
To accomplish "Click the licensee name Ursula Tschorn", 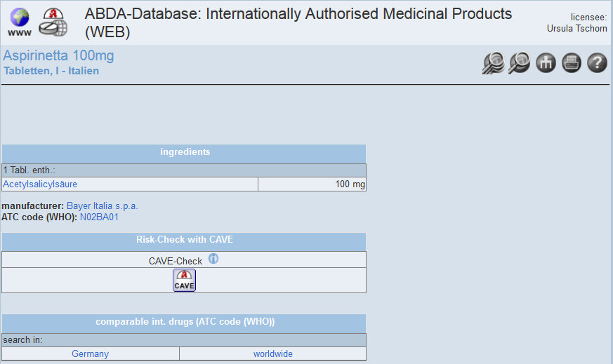I will tap(576, 29).
